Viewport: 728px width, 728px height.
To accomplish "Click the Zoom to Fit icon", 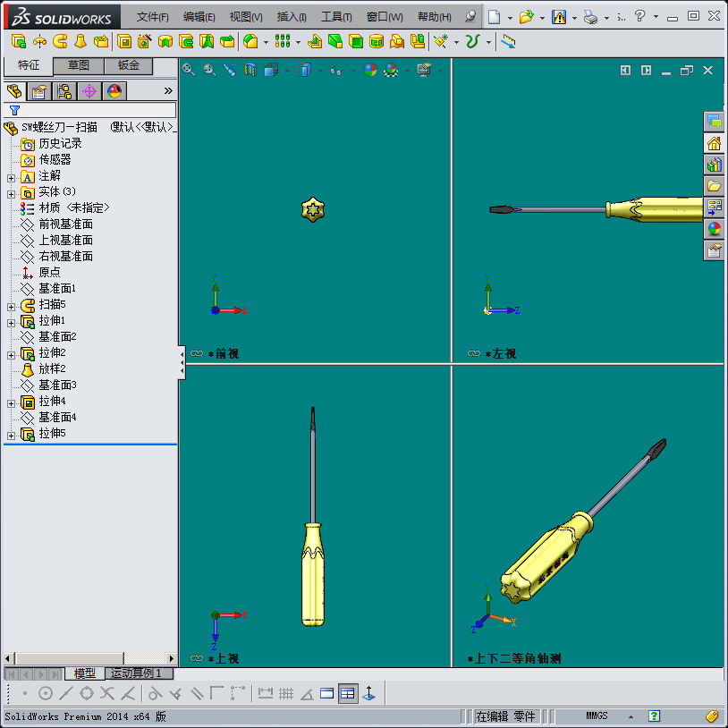I will pyautogui.click(x=189, y=70).
